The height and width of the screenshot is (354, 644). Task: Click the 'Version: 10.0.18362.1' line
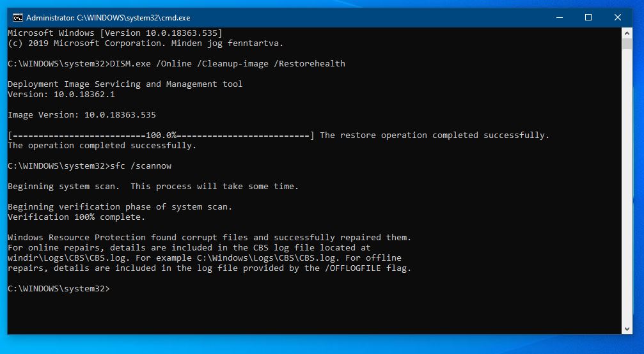61,95
